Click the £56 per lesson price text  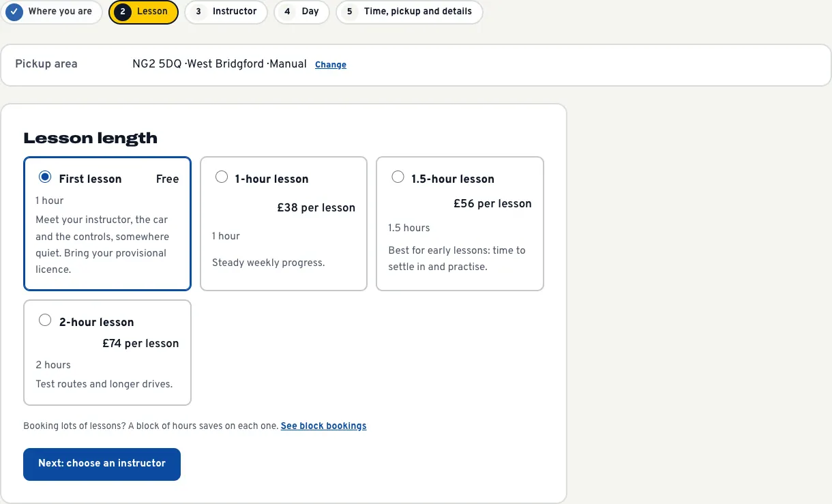[x=492, y=203]
